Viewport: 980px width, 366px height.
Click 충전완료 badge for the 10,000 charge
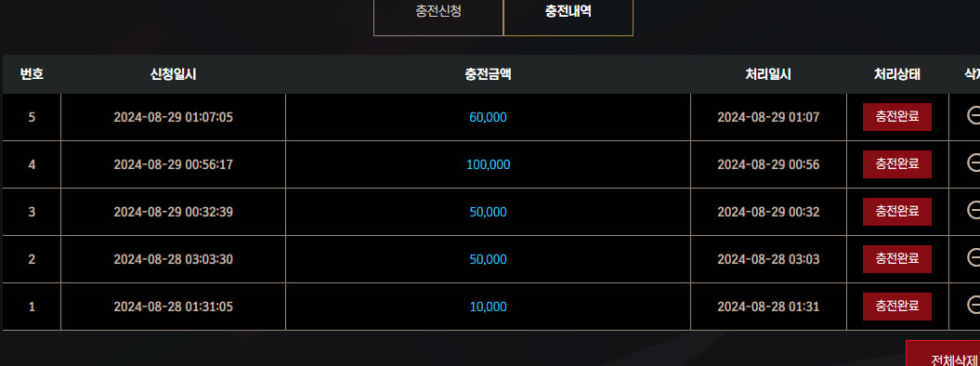[x=897, y=307]
